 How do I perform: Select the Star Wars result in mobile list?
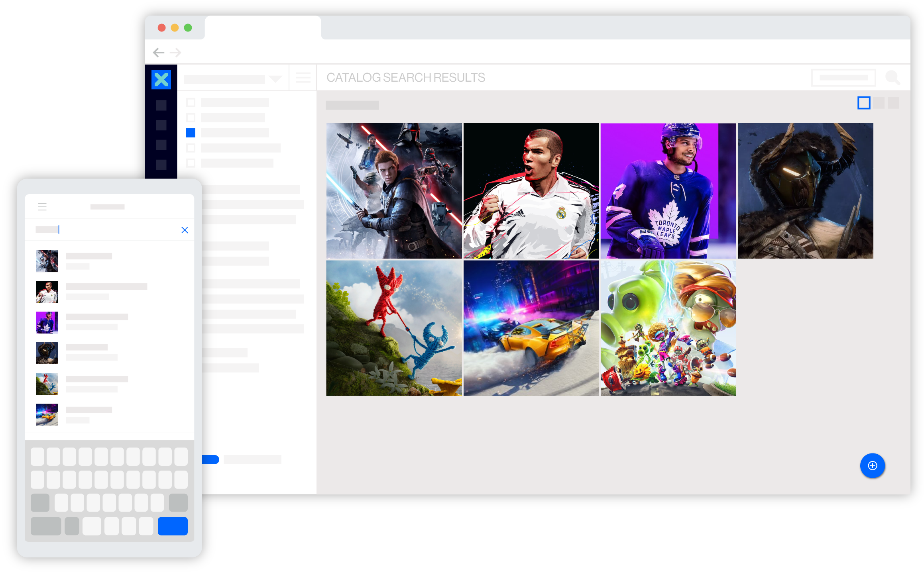pyautogui.click(x=110, y=261)
